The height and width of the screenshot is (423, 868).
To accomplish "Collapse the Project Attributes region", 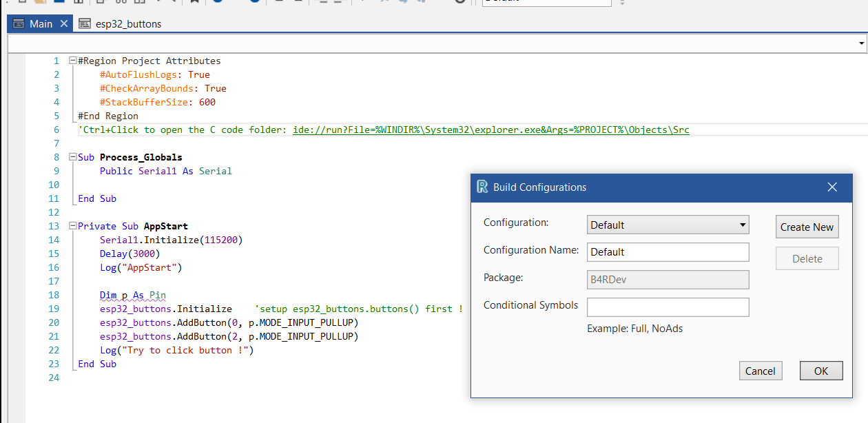I will [x=73, y=61].
